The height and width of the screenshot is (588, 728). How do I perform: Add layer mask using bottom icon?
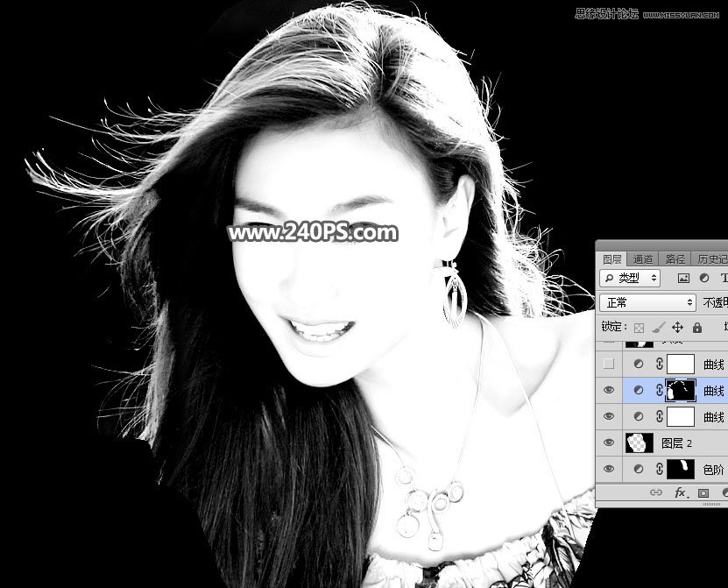coord(703,493)
